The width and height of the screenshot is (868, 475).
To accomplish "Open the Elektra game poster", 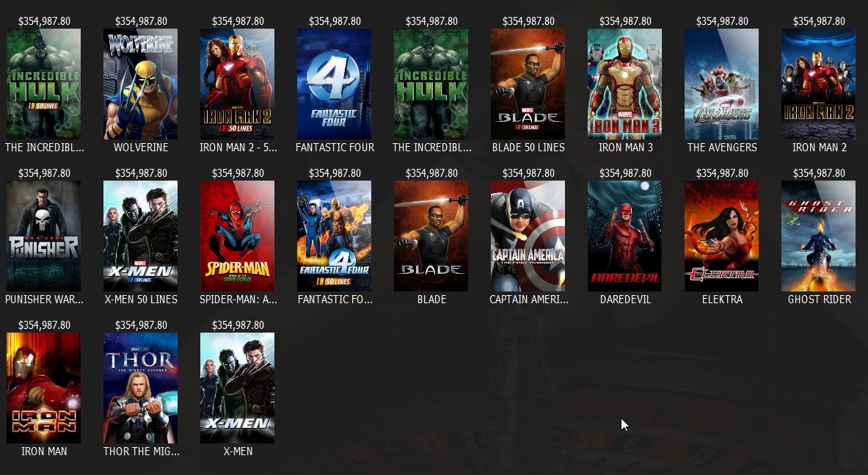I will tap(722, 236).
